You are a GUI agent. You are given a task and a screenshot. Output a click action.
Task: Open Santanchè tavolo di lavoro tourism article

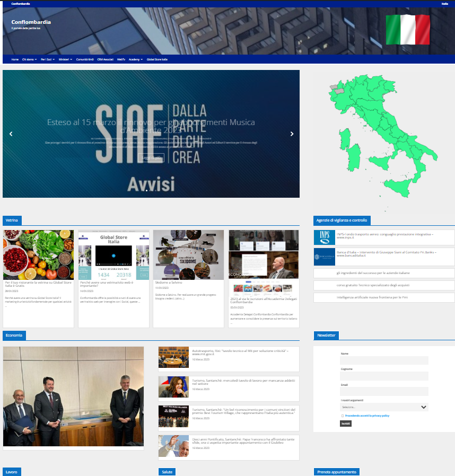[243, 382]
